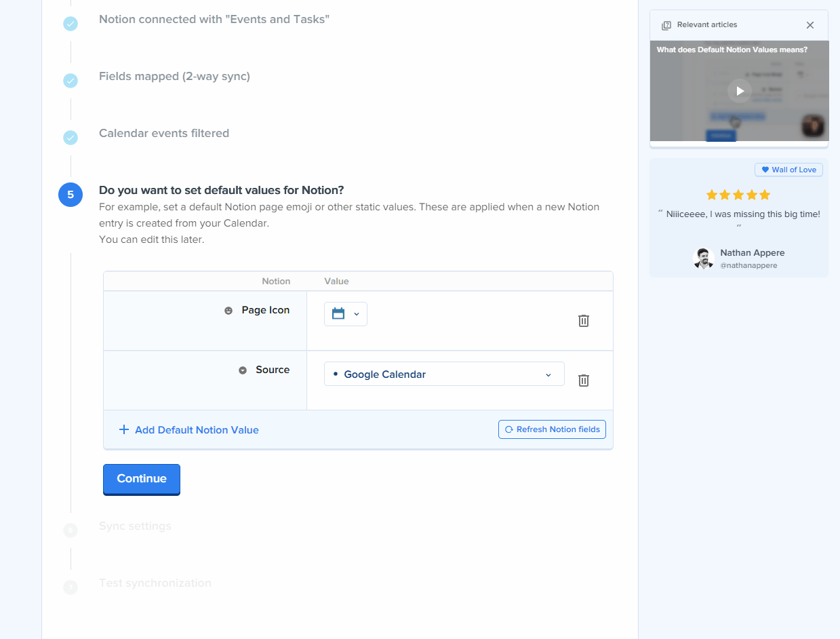Close the Relevant articles panel
Viewport: 840px width, 639px height.
click(x=810, y=25)
